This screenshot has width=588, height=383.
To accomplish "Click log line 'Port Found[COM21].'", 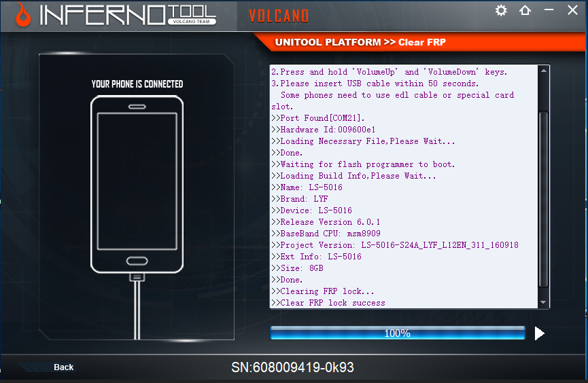I will pos(318,118).
